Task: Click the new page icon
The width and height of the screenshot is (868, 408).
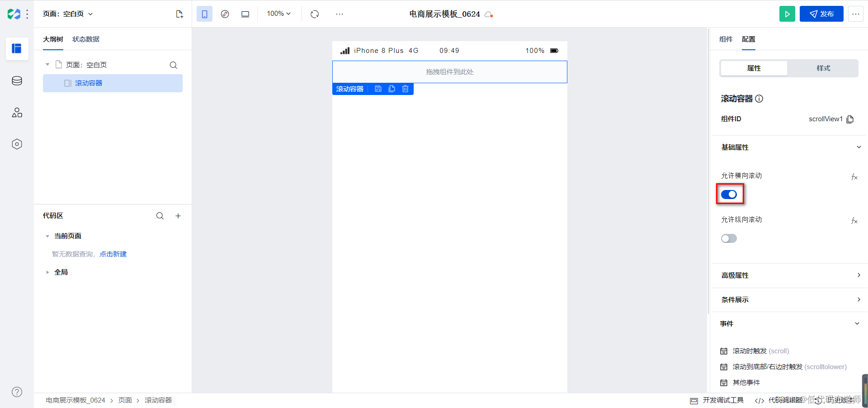Action: [179, 14]
